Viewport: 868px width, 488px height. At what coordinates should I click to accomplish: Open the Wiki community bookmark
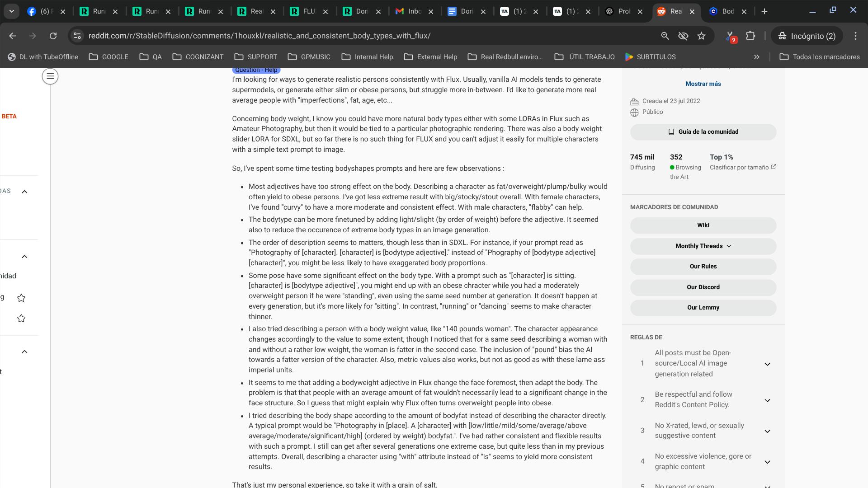[x=703, y=225]
